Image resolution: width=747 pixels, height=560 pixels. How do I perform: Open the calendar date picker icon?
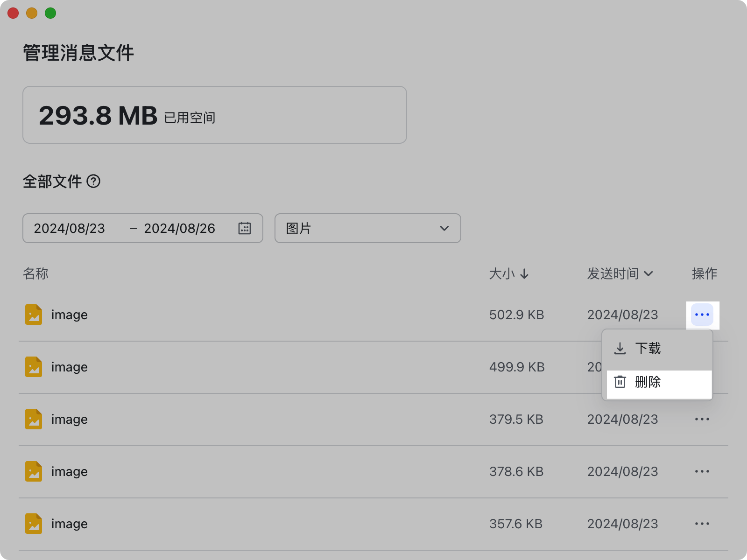245,228
